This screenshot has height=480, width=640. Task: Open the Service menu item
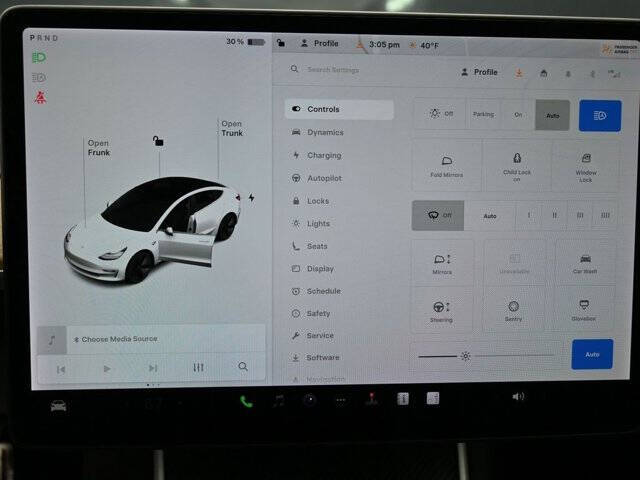tap(313, 336)
